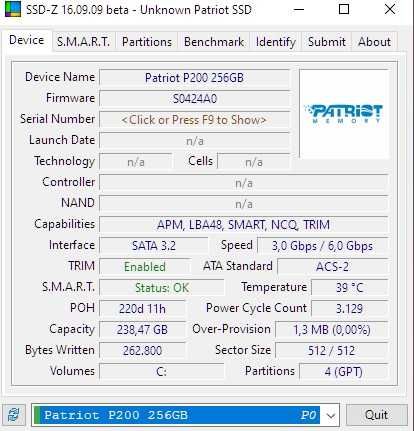Viewport: 414px width, 431px height.
Task: Click the Quit button
Action: coord(376,415)
